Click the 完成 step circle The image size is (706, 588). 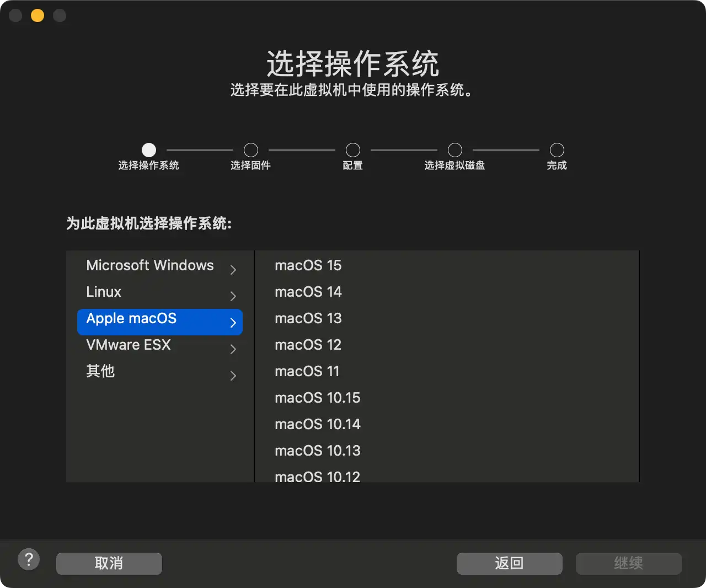(557, 150)
